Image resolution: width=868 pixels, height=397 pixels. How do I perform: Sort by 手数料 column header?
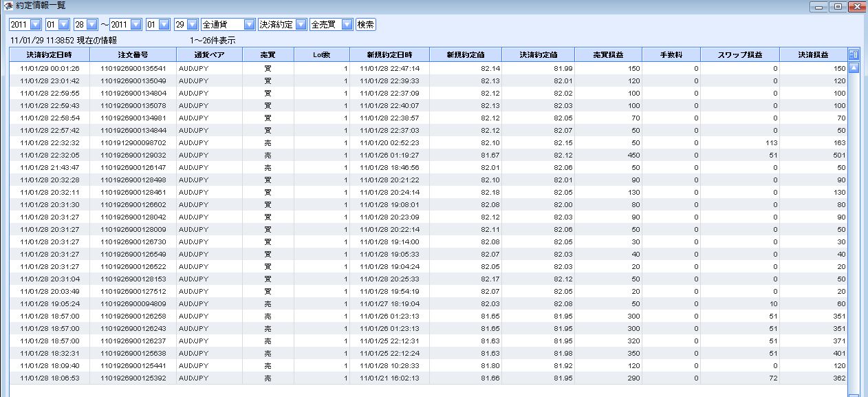[x=672, y=54]
